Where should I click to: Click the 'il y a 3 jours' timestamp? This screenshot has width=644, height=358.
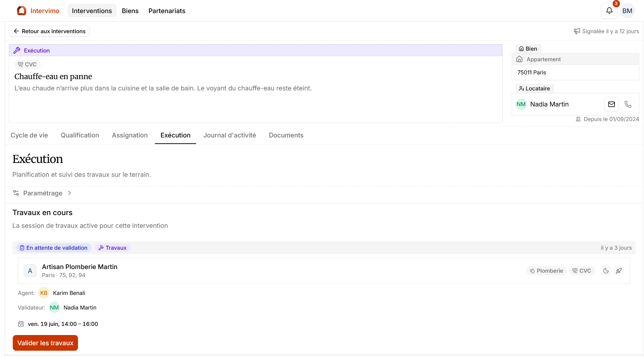click(616, 248)
